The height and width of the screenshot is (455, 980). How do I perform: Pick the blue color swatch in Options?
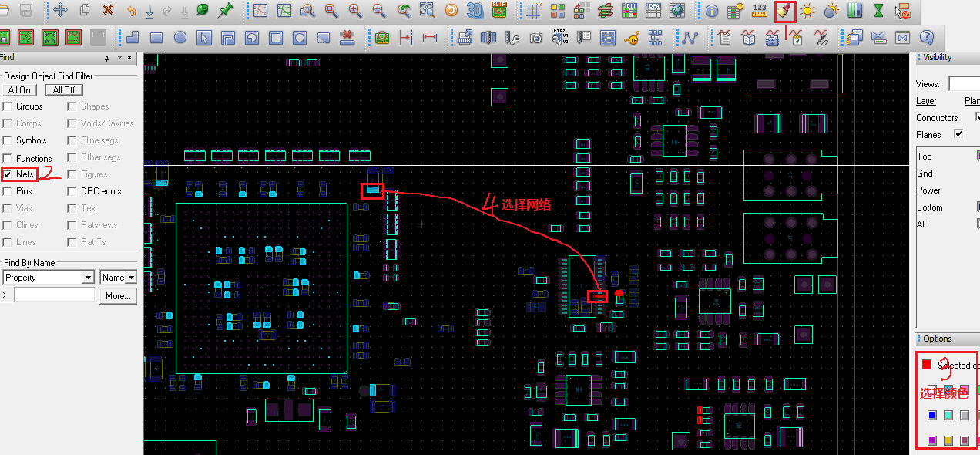[931, 415]
